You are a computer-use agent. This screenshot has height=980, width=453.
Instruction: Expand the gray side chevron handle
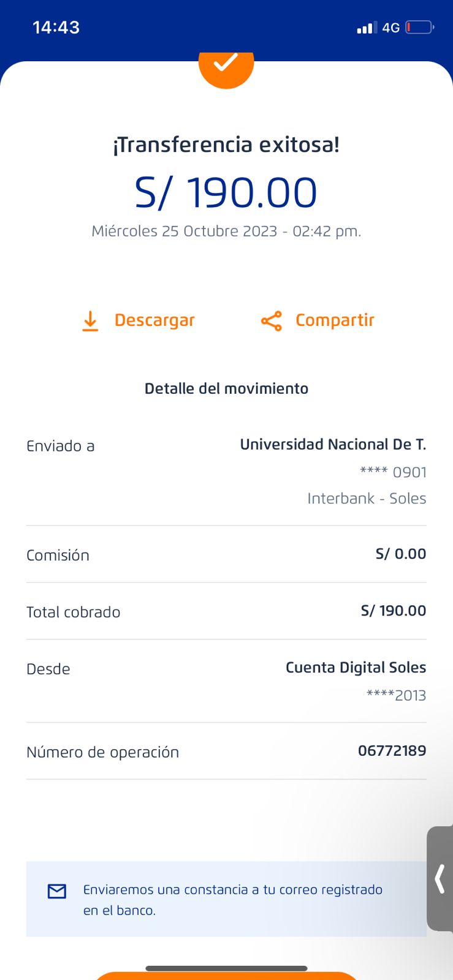(440, 879)
